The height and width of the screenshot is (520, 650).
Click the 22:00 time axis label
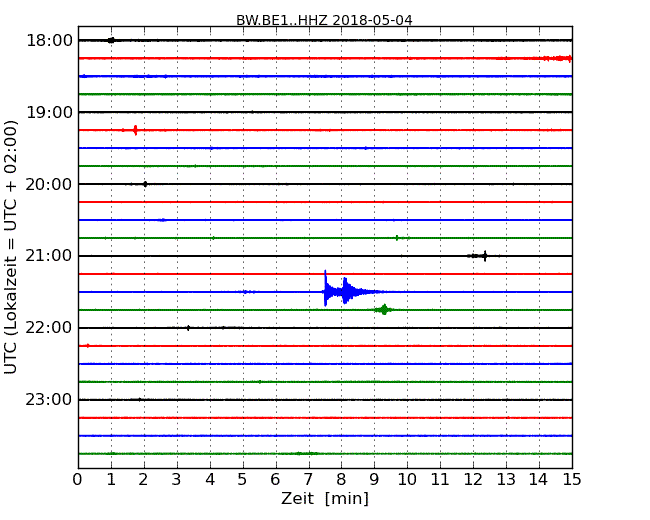(49, 328)
